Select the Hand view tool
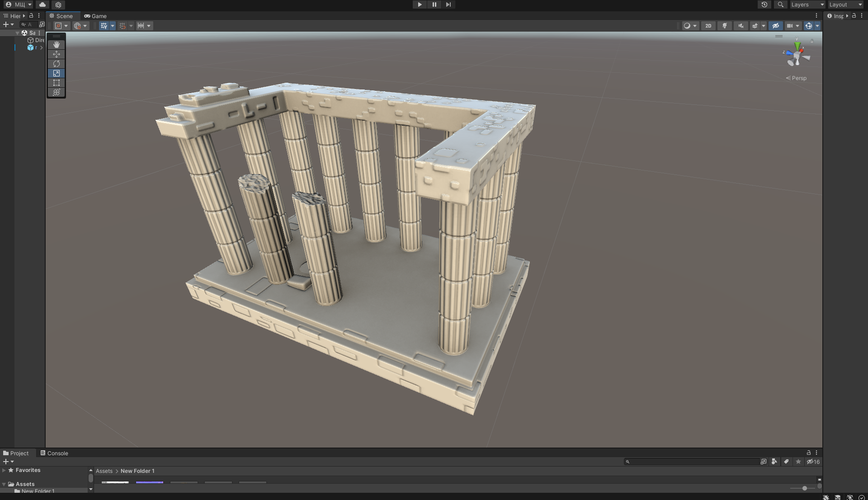This screenshot has height=500, width=868. coord(57,45)
